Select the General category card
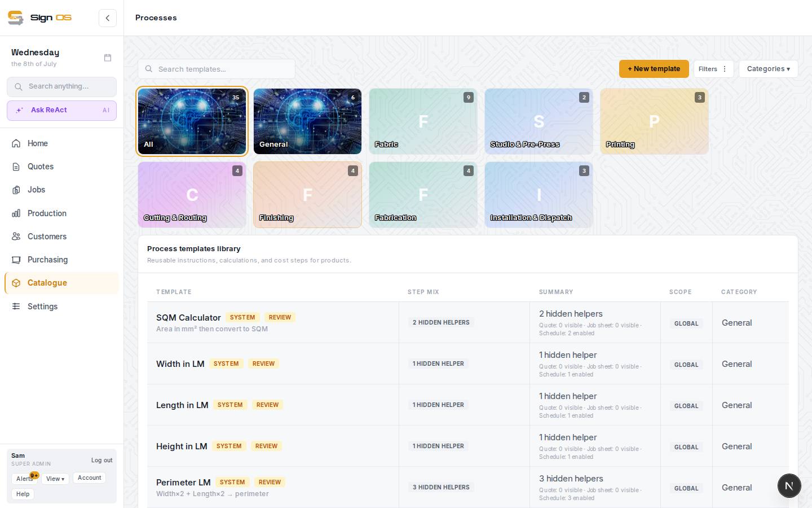Image resolution: width=812 pixels, height=508 pixels. click(x=307, y=121)
